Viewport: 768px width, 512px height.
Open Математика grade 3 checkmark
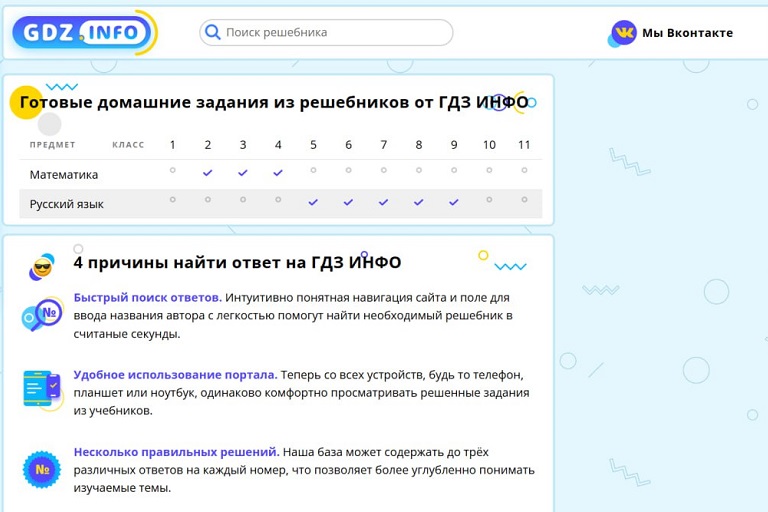[243, 173]
